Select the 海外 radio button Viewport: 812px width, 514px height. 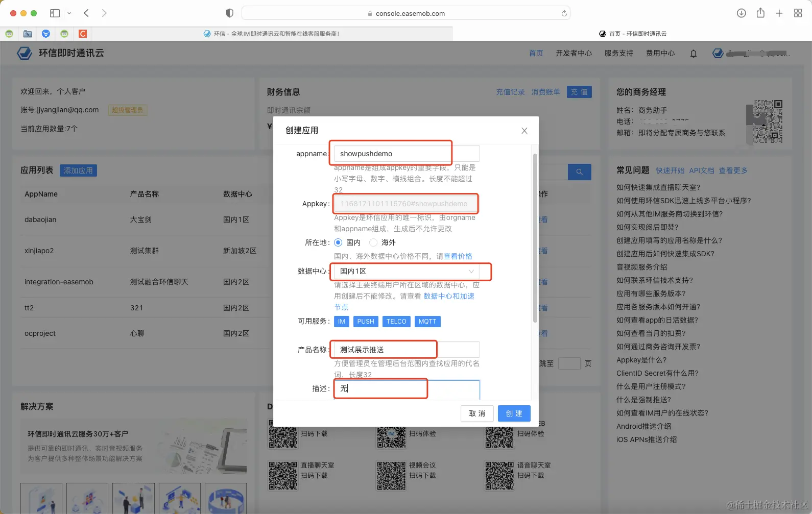pyautogui.click(x=373, y=242)
